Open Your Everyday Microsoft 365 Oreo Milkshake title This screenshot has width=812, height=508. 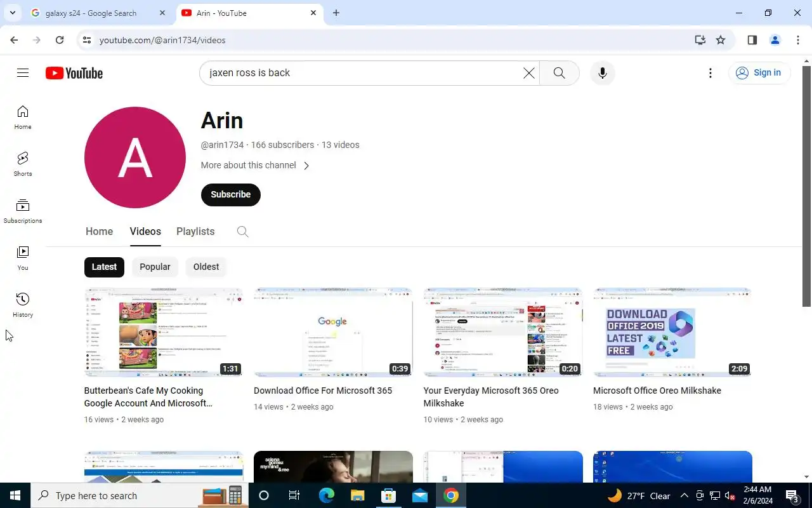491,397
